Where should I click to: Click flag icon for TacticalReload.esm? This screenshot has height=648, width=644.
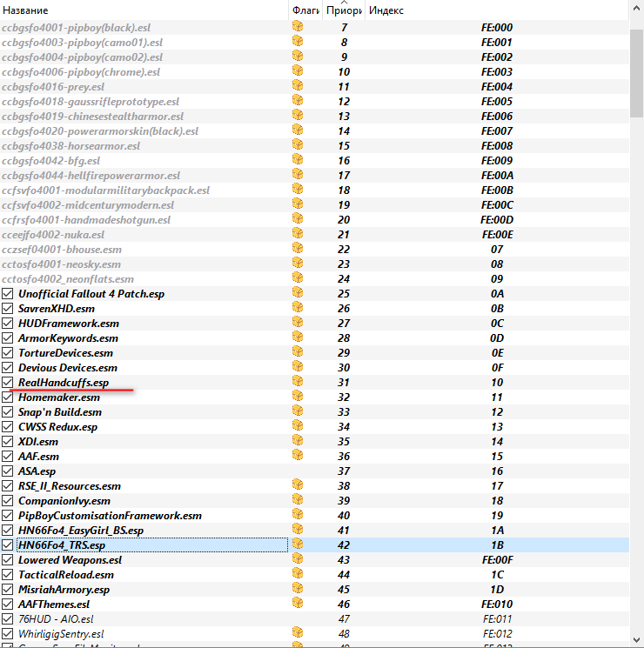[298, 574]
